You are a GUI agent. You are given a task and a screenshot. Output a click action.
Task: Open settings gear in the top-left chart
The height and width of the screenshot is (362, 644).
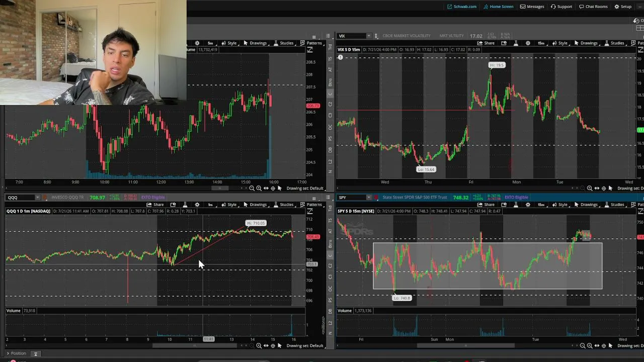[x=197, y=43]
